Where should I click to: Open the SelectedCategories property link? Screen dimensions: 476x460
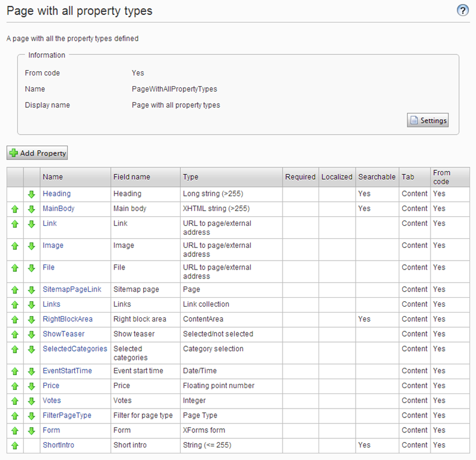[75, 349]
